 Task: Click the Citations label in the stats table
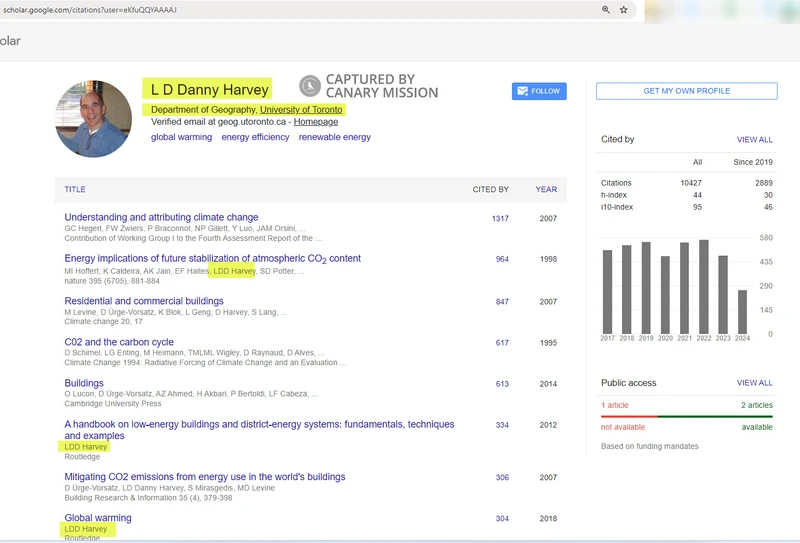616,183
